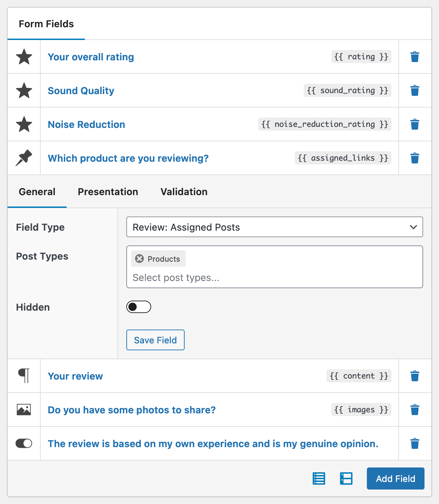Click the paragraph icon beside Your review
Screen dimensions: 439x504
point(24,376)
